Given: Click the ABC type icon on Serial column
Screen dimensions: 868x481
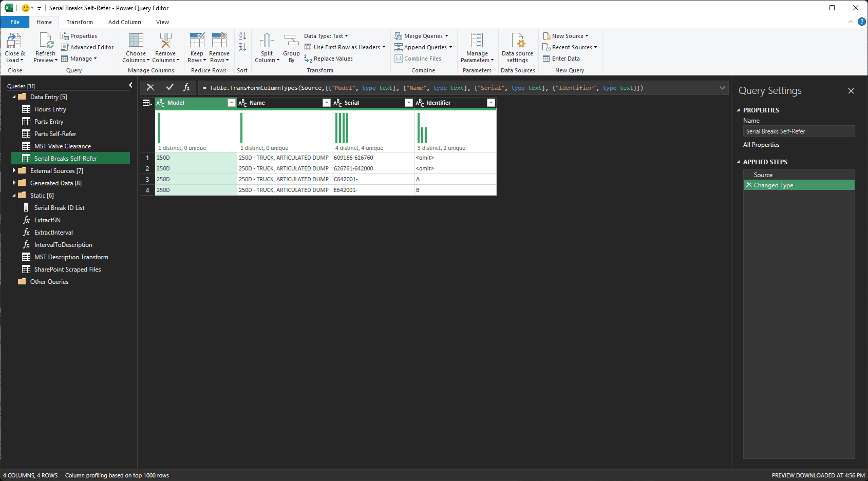Looking at the screenshot, I should pos(338,103).
